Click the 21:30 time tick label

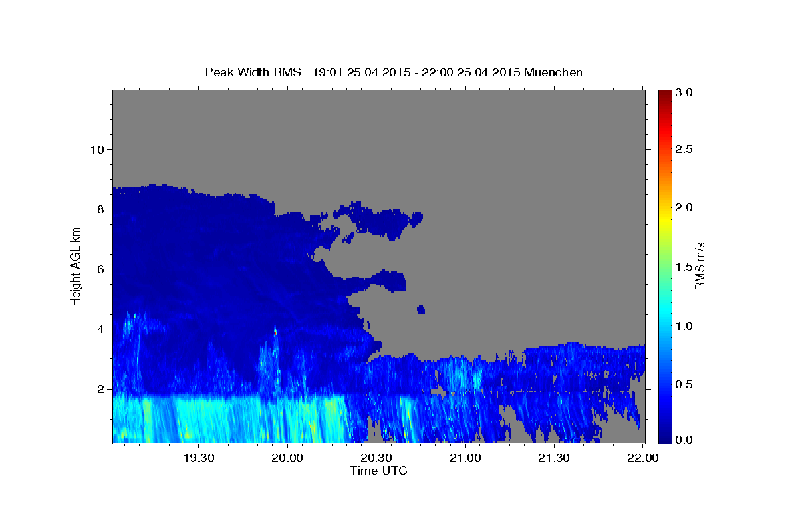click(553, 458)
